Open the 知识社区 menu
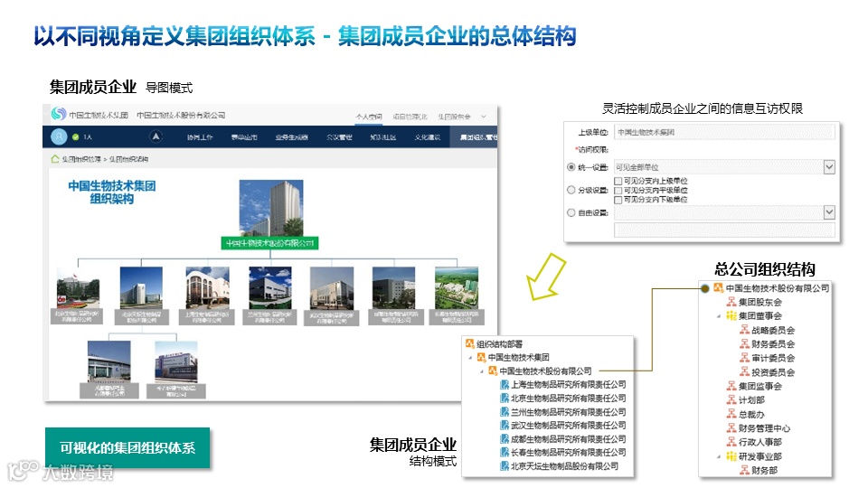 click(383, 136)
